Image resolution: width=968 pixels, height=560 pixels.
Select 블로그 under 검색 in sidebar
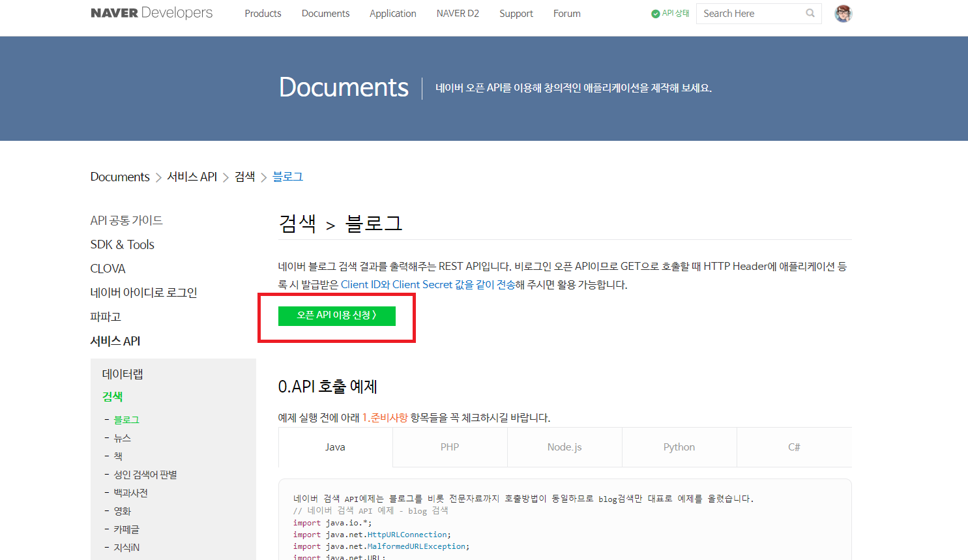126,420
